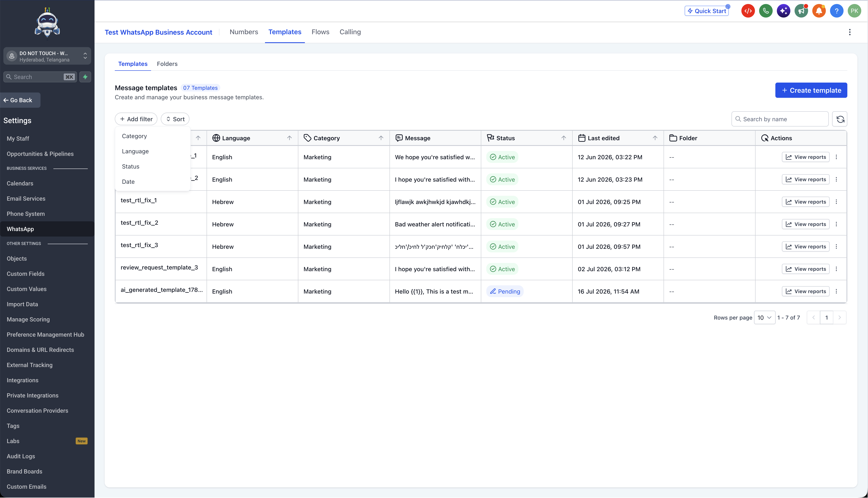
Task: Open page options kebab menu near Calling
Action: pos(850,32)
